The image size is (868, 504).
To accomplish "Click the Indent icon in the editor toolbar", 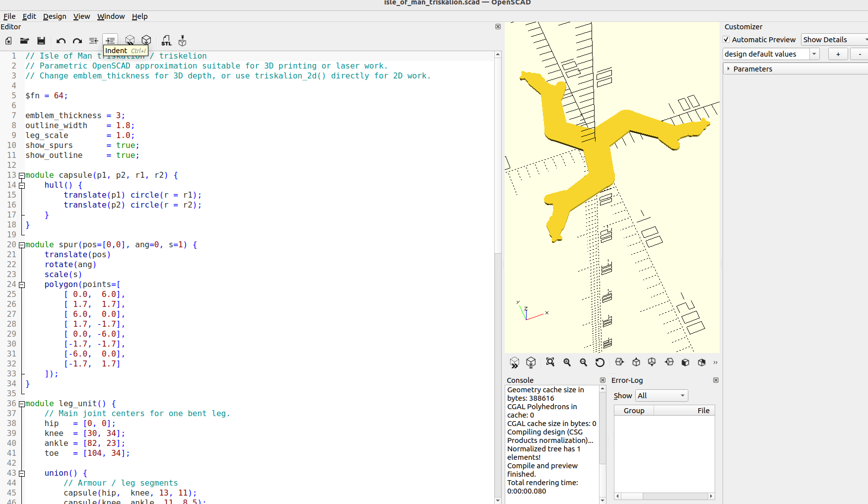I will (110, 40).
